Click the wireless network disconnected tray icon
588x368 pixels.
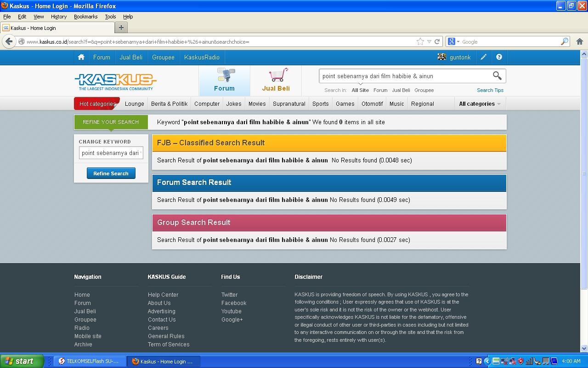(x=504, y=361)
